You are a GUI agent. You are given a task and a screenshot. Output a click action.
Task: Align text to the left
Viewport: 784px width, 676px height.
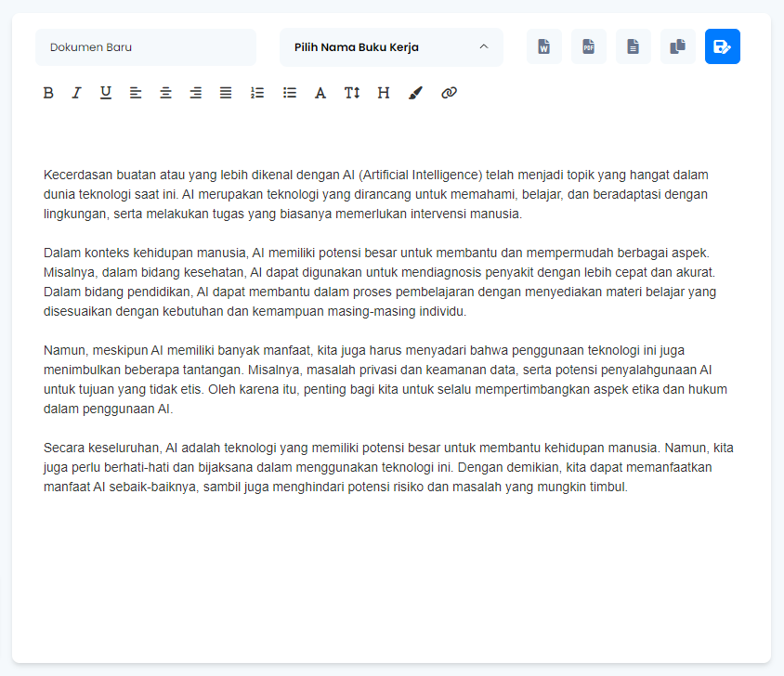coord(136,93)
